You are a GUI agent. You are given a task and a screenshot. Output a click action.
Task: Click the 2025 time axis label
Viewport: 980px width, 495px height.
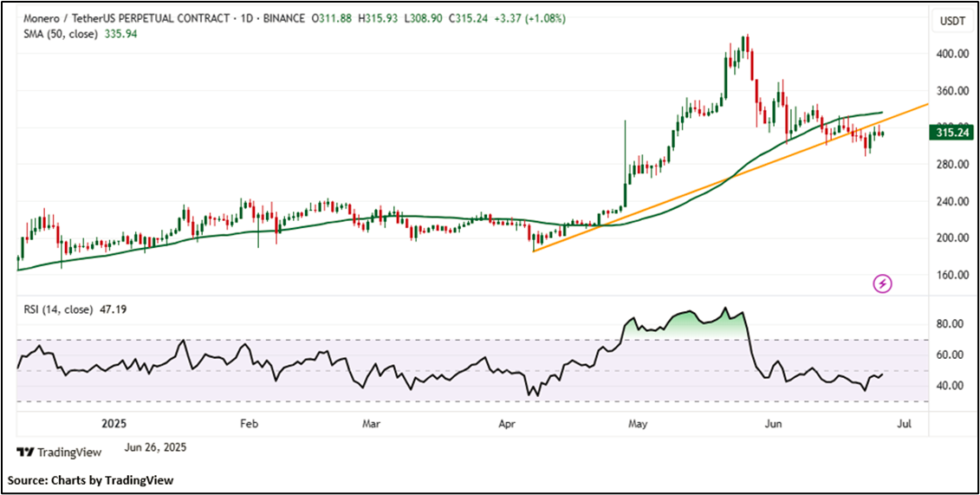114,424
